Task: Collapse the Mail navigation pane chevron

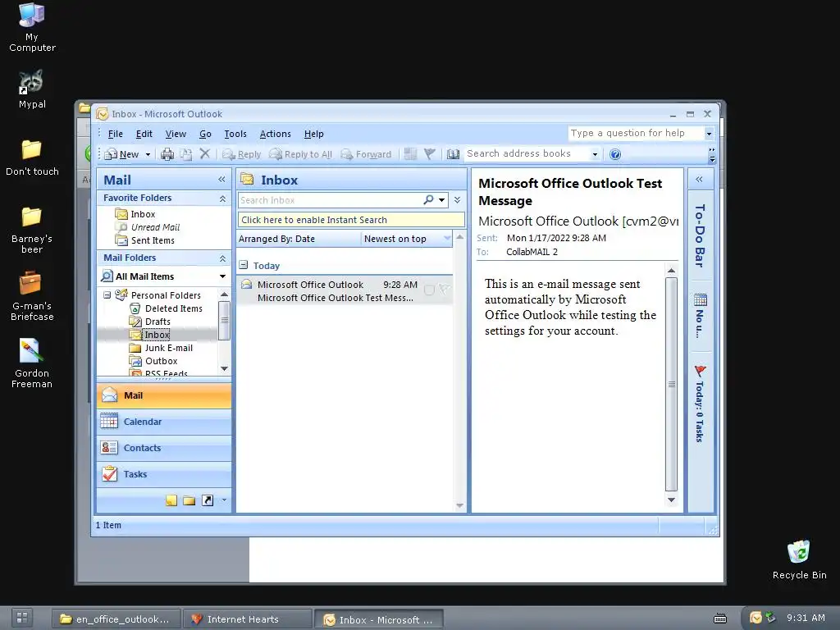Action: click(x=221, y=180)
